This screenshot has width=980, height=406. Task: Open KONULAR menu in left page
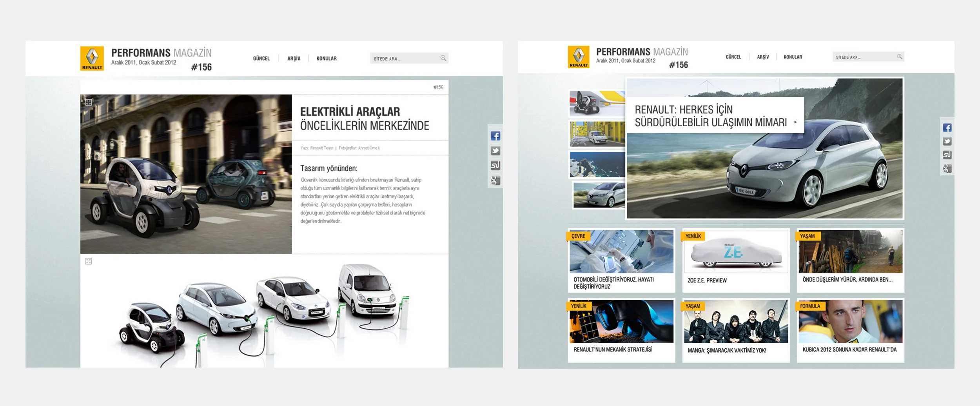click(327, 58)
